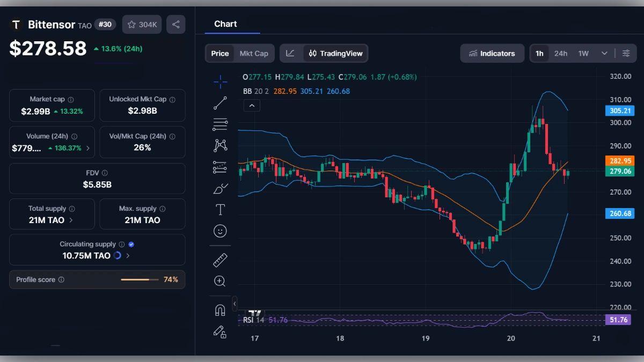Viewport: 644px width, 362px height.
Task: Switch the chart to Mkt Cap view
Action: coord(254,53)
